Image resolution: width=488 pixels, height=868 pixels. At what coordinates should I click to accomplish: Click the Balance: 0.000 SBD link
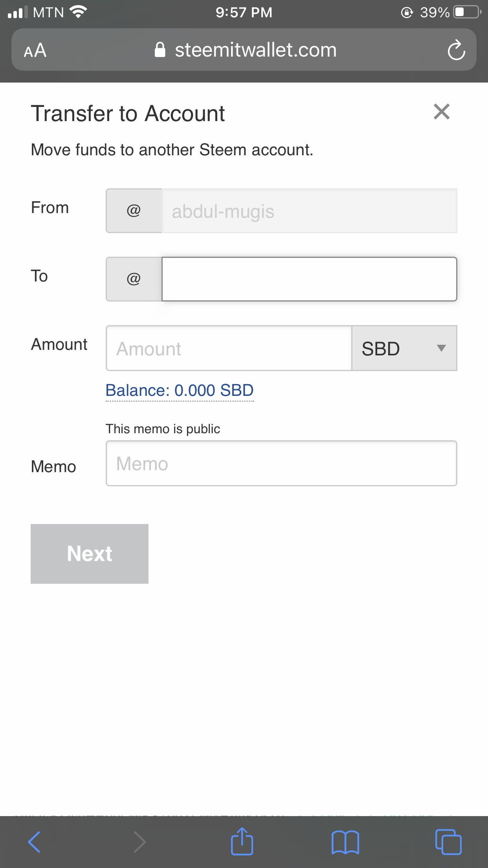click(x=180, y=390)
